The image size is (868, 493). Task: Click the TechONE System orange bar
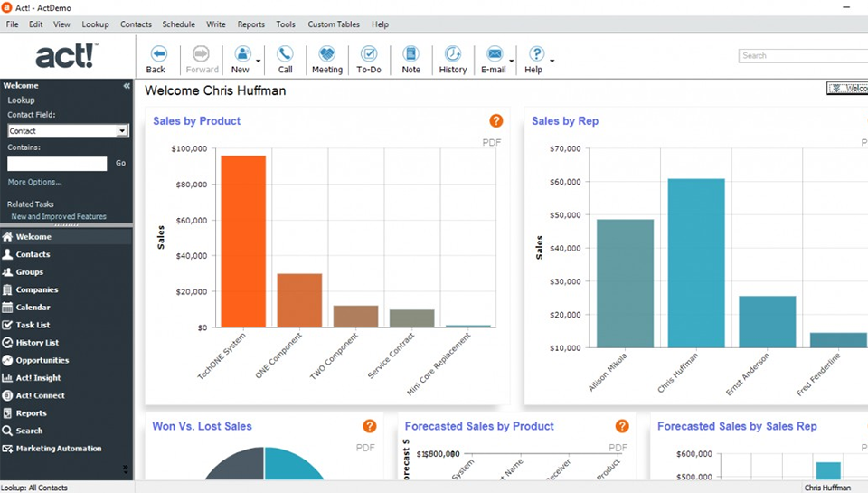[243, 241]
